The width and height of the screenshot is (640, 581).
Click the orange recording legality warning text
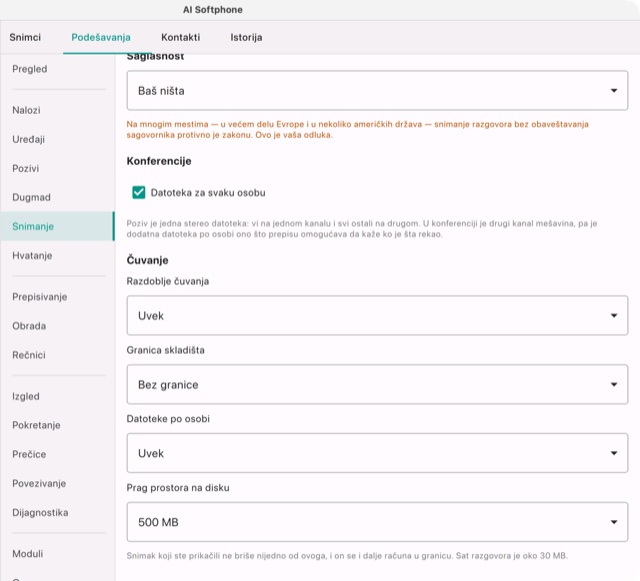coord(358,129)
